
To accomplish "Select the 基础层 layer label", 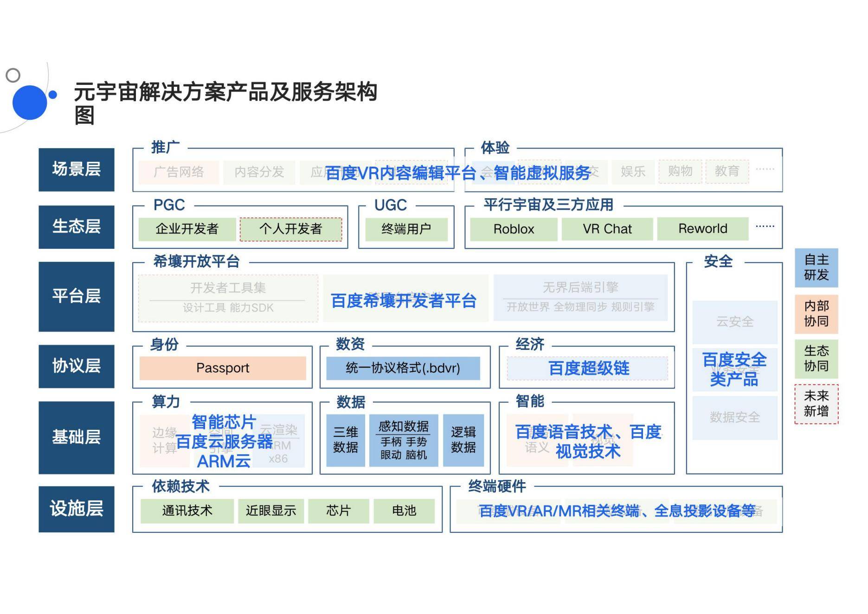I will point(77,437).
